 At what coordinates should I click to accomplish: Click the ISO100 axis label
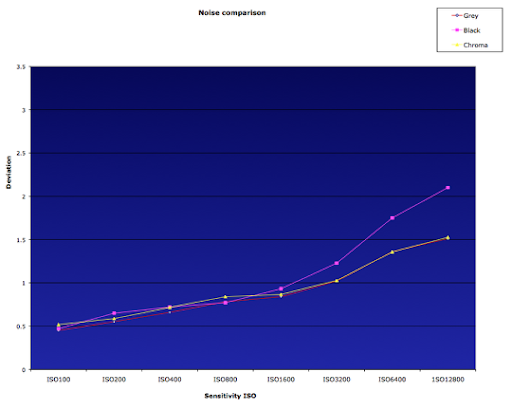coord(58,380)
